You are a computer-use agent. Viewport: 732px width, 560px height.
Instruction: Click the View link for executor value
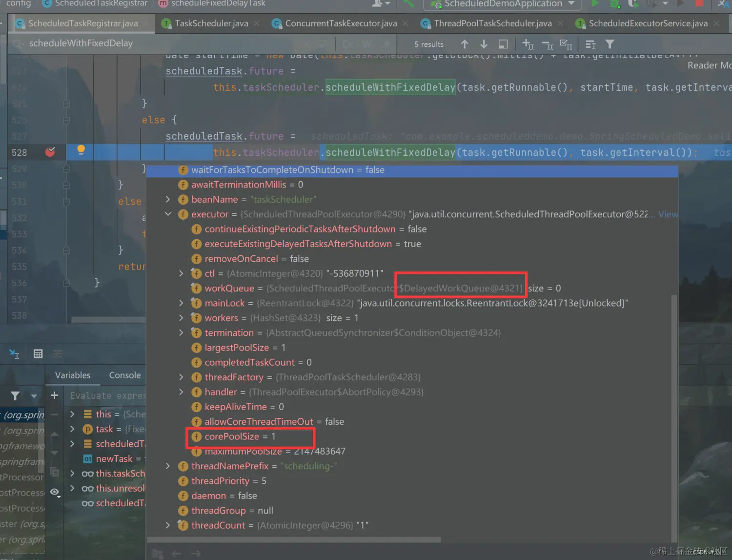668,214
